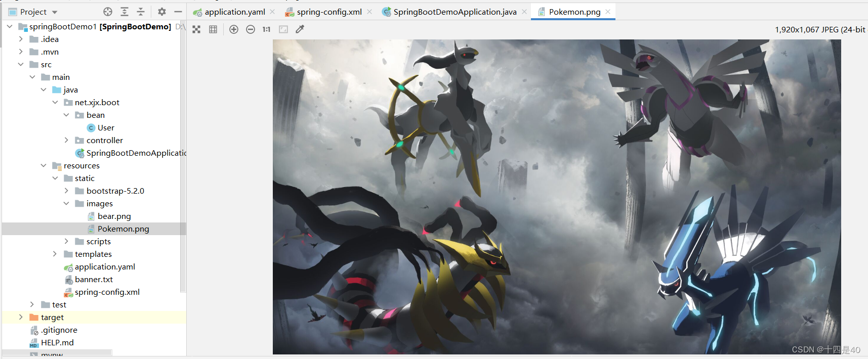The width and height of the screenshot is (868, 359).
Task: Click the Project panel horizontal scrollbar
Action: click(57, 352)
